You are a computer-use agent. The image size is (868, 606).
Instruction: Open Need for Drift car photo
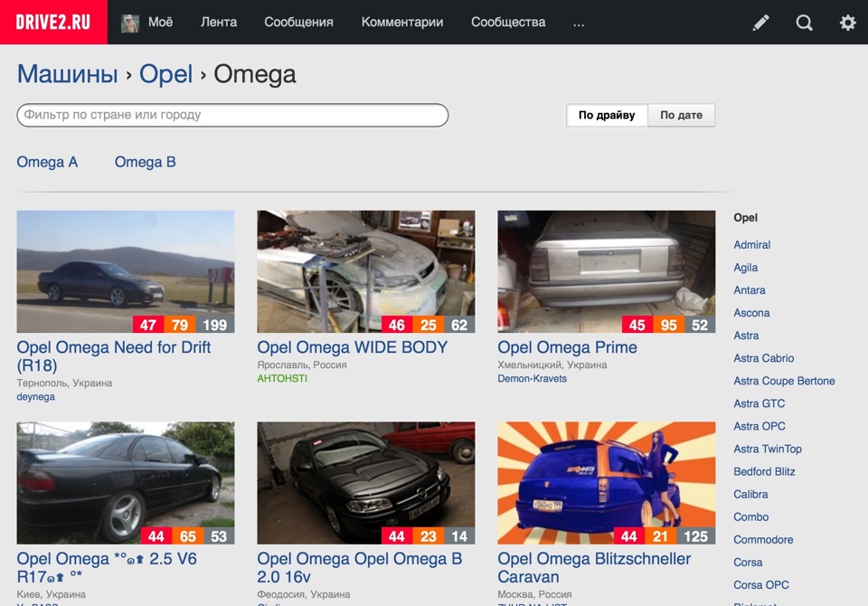126,271
